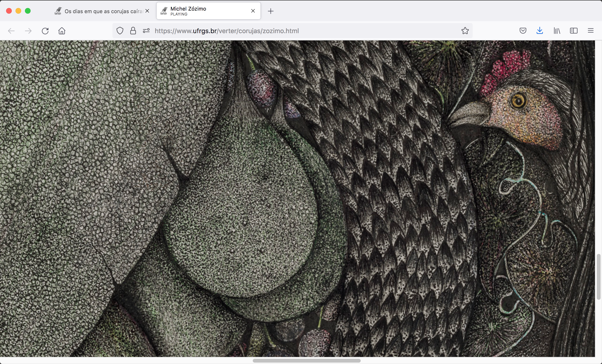Open the Library bookmarks menu
The height and width of the screenshot is (364, 602).
coord(557,31)
